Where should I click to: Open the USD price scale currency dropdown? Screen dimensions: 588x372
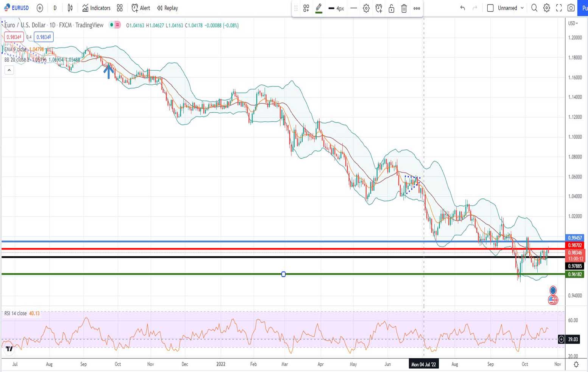(573, 23)
